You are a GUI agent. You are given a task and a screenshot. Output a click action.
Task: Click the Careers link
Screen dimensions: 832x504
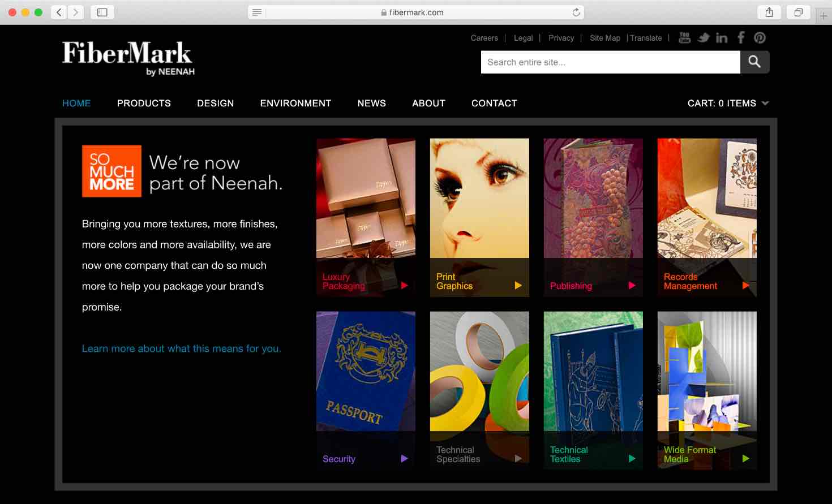tap(484, 38)
